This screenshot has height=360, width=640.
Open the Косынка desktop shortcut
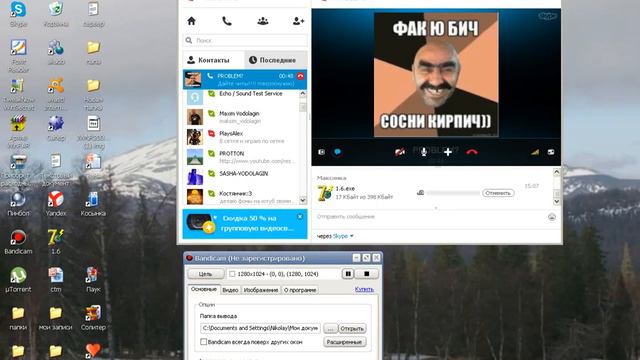[93, 203]
